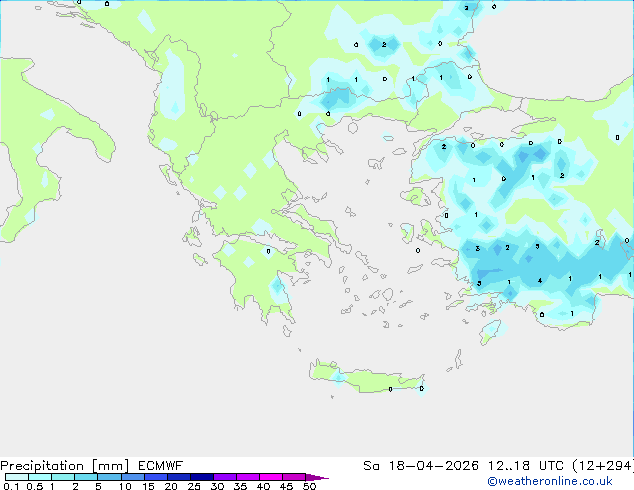Screen dimensions: 634x490
Task: Click the '12..18 UTC' time range text
Action: click(x=526, y=465)
